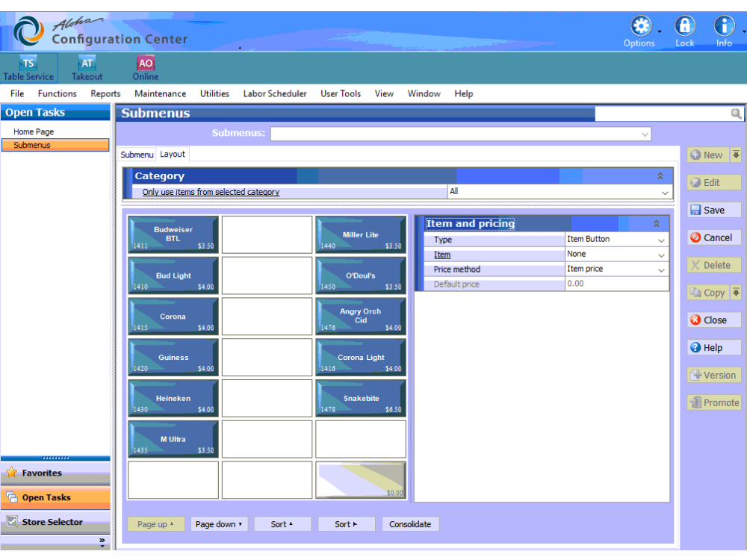Switch to Table Service product

(28, 68)
